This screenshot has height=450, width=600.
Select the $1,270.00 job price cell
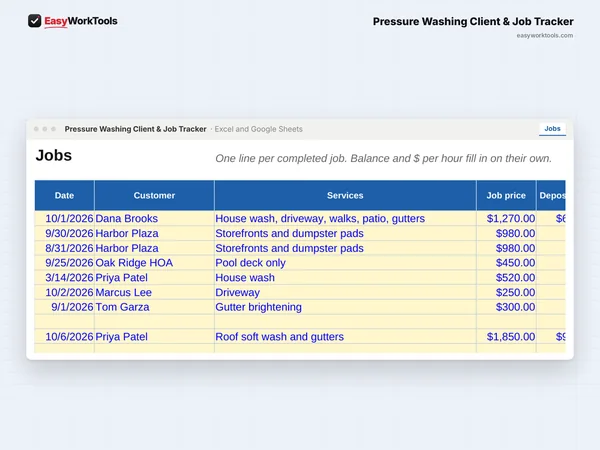pos(506,218)
